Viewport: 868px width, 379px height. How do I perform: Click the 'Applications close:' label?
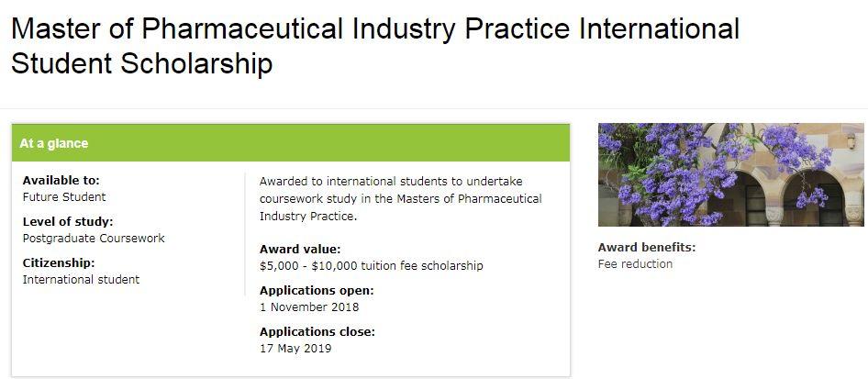pos(317,332)
